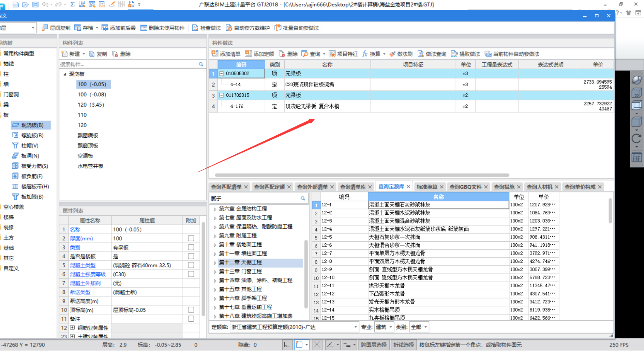
Task: Click vertical scrollbar of quota result list
Action: click(610, 211)
